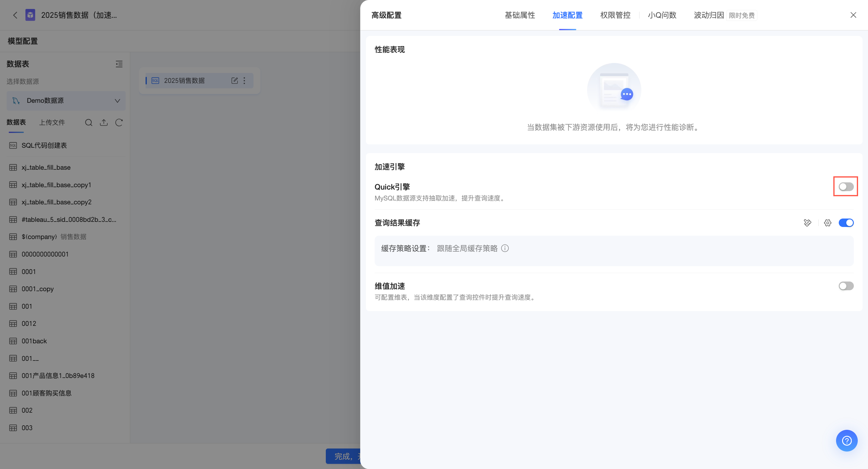Click the help question mark button
868x469 pixels.
tap(846, 440)
